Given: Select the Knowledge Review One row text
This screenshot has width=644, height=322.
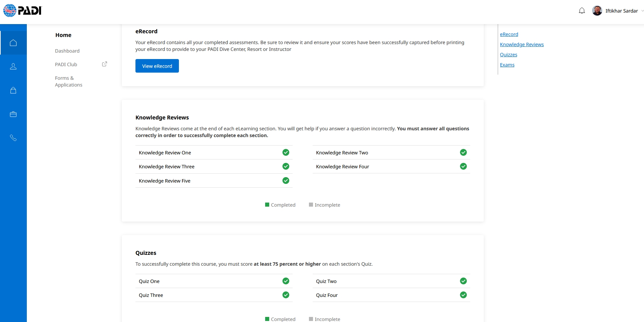Looking at the screenshot, I should [165, 153].
